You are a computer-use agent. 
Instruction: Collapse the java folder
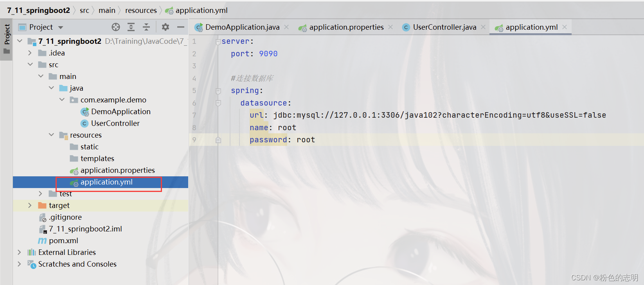(51, 88)
